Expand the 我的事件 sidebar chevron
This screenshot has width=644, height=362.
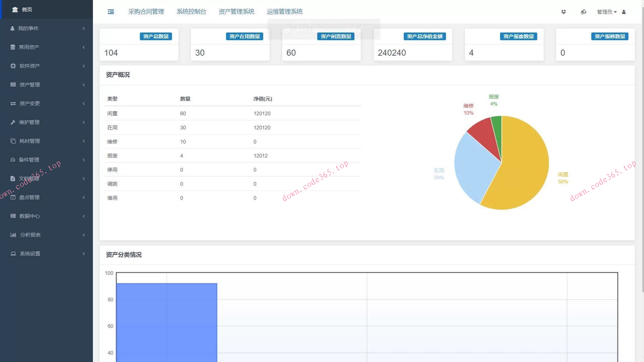click(84, 28)
